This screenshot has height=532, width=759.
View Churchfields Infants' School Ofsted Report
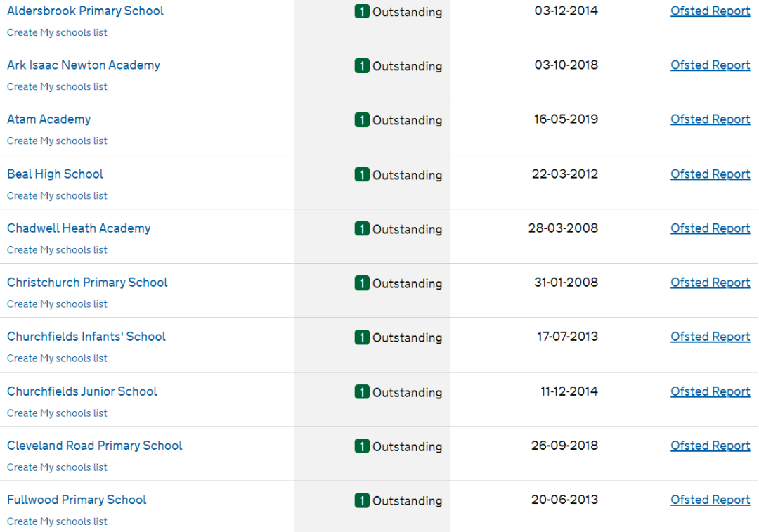coord(710,337)
